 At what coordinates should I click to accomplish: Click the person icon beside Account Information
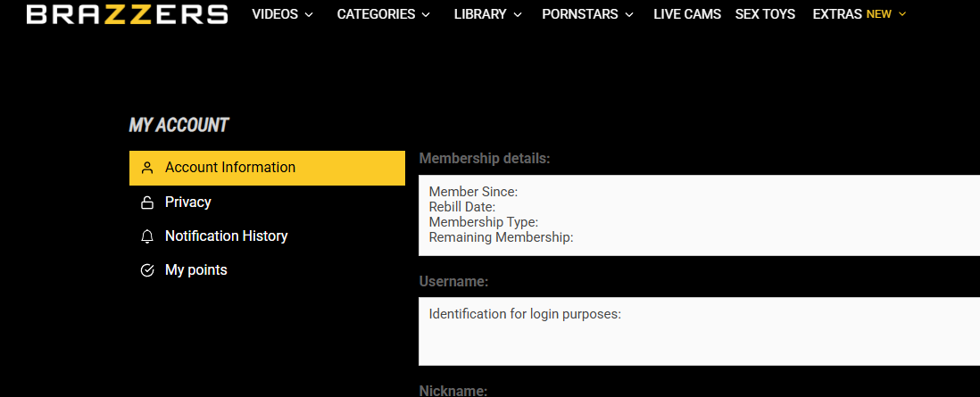pyautogui.click(x=148, y=168)
